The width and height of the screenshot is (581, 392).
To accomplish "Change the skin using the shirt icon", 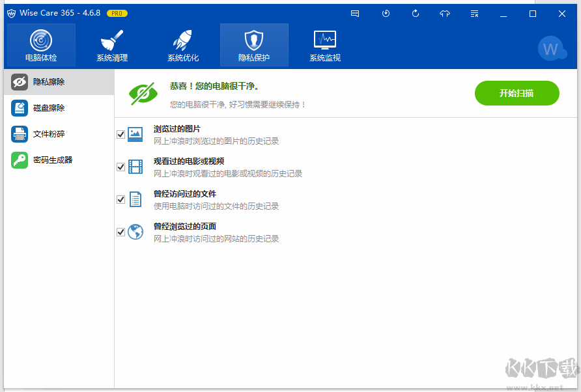I will pyautogui.click(x=444, y=13).
